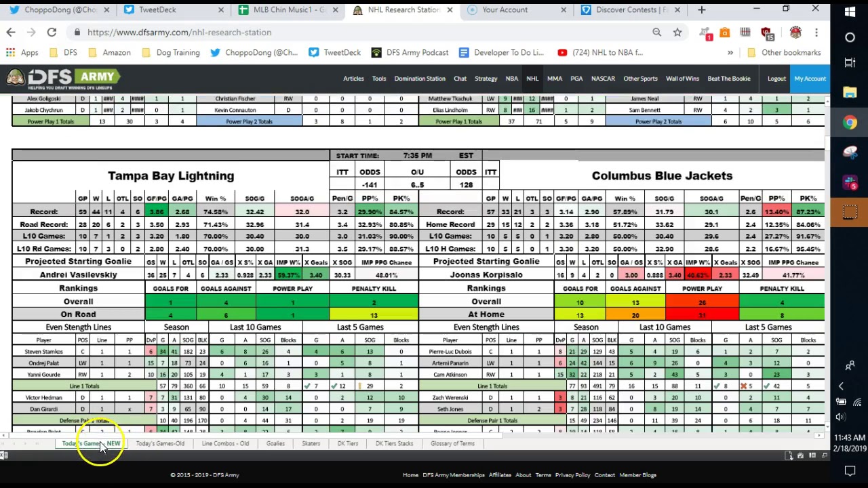
Task: Click the Logout link
Action: [776, 79]
